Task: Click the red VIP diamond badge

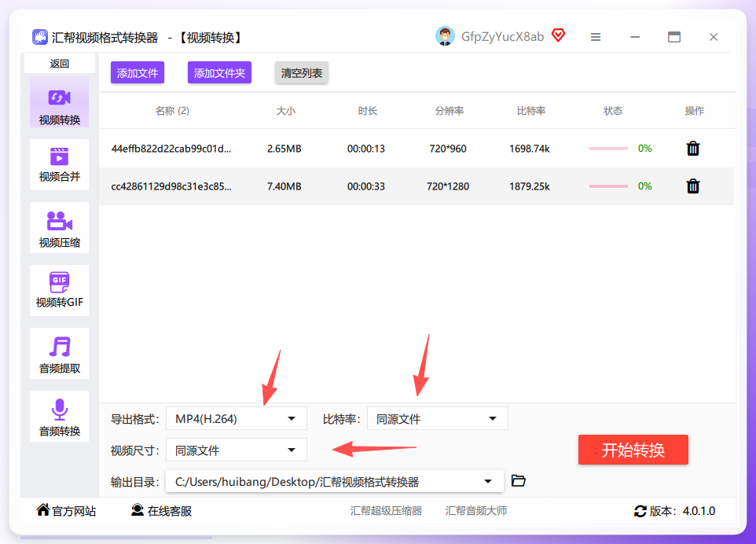Action: [x=558, y=35]
